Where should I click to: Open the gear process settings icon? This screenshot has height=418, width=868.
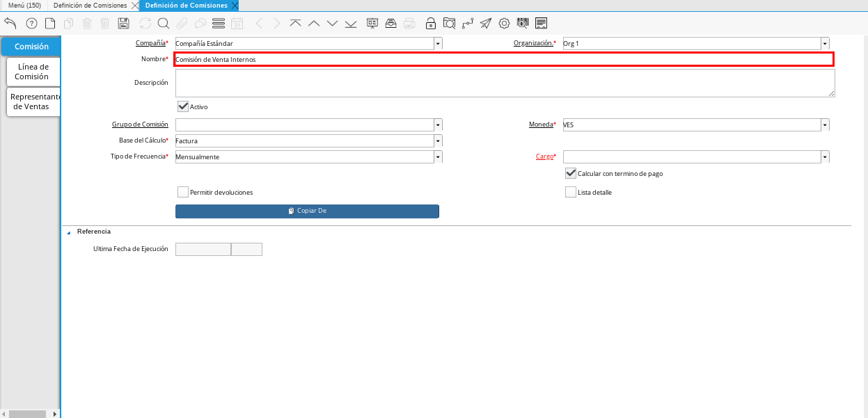tap(505, 23)
